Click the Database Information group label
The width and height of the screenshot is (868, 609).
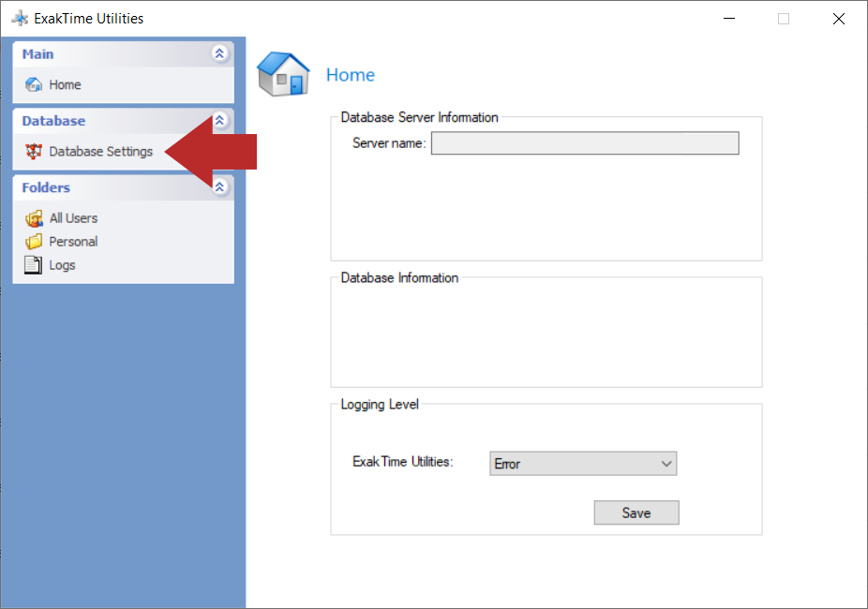coord(399,277)
